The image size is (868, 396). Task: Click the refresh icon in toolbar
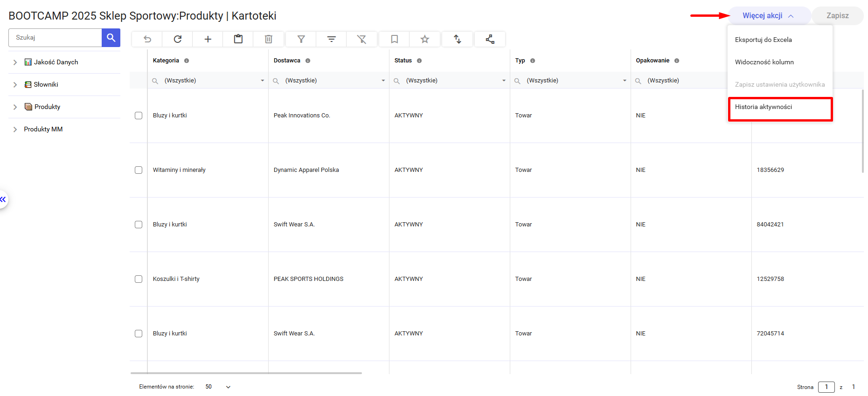tap(177, 39)
